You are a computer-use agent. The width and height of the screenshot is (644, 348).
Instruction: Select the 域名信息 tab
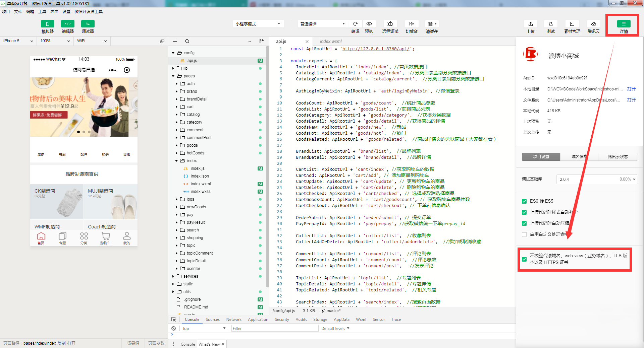point(579,157)
